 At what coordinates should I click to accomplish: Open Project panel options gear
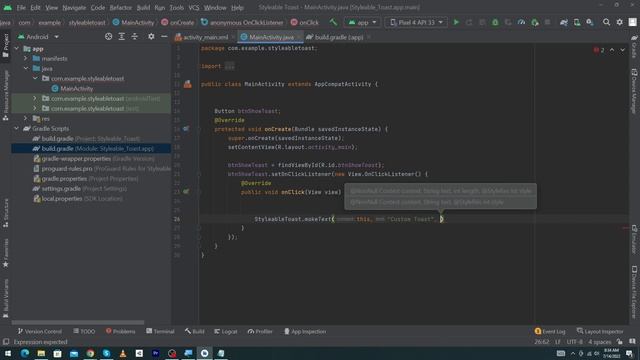(151, 37)
